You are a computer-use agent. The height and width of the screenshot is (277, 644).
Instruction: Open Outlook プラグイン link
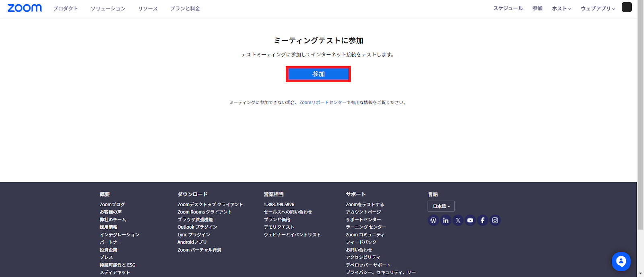click(x=197, y=227)
